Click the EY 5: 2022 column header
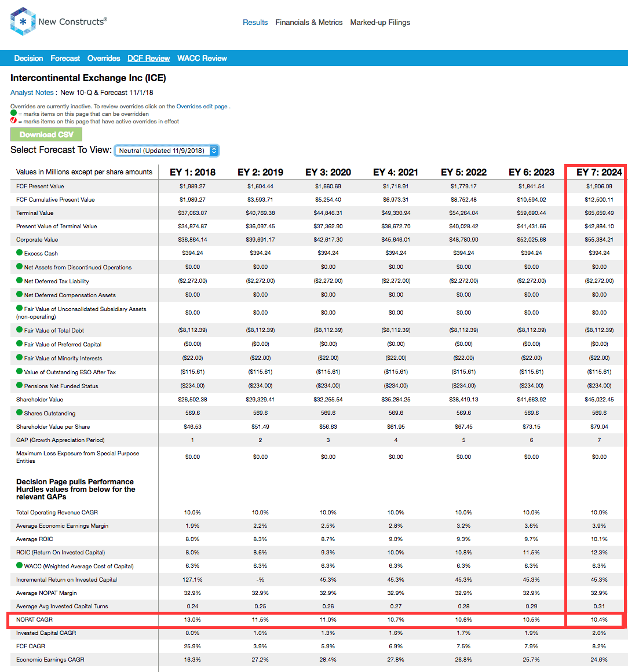 464,172
